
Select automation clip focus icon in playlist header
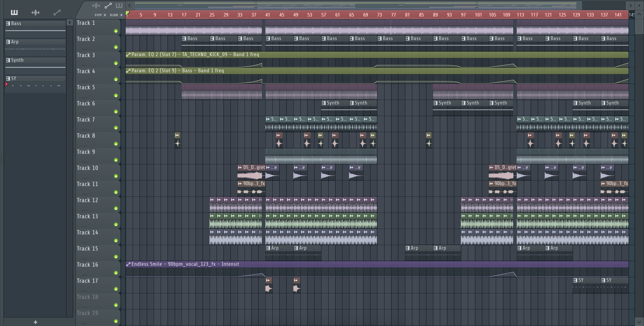(108, 6)
